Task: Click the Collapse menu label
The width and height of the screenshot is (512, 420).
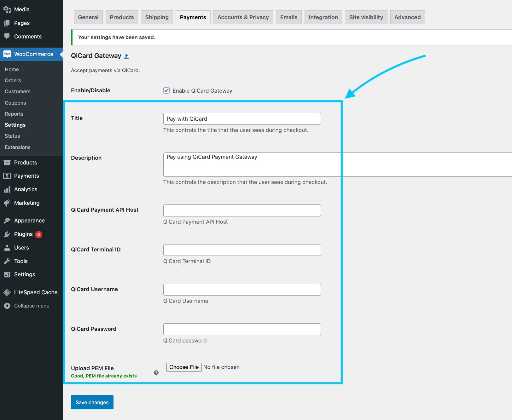Action: pyautogui.click(x=32, y=306)
